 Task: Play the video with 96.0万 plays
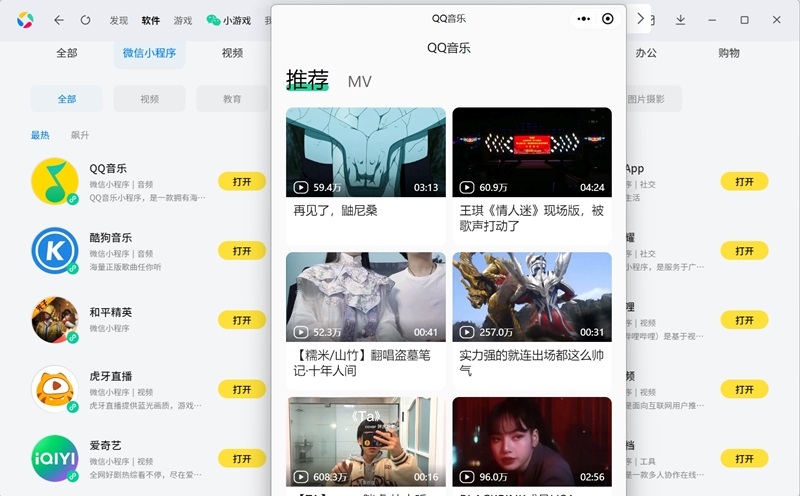pyautogui.click(x=532, y=442)
